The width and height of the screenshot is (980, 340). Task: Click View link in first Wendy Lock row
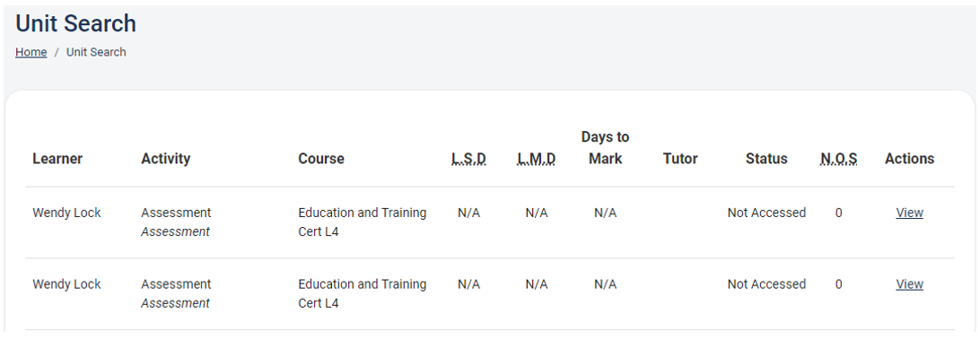909,214
